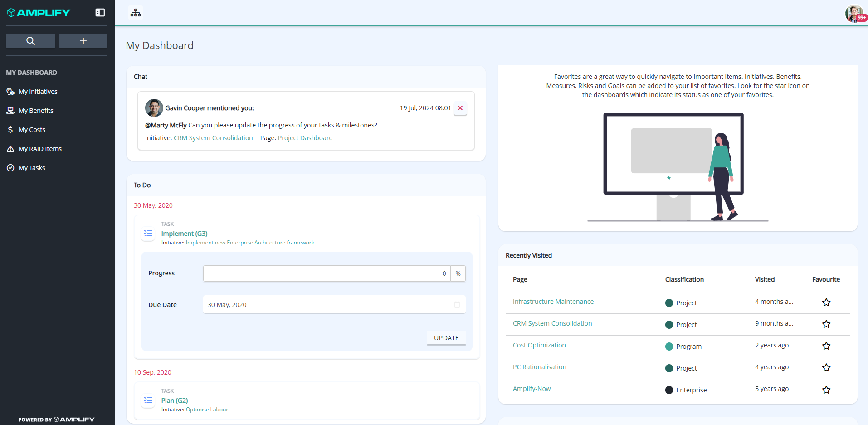The image size is (868, 425).
Task: Click the Classification column header
Action: click(x=684, y=279)
